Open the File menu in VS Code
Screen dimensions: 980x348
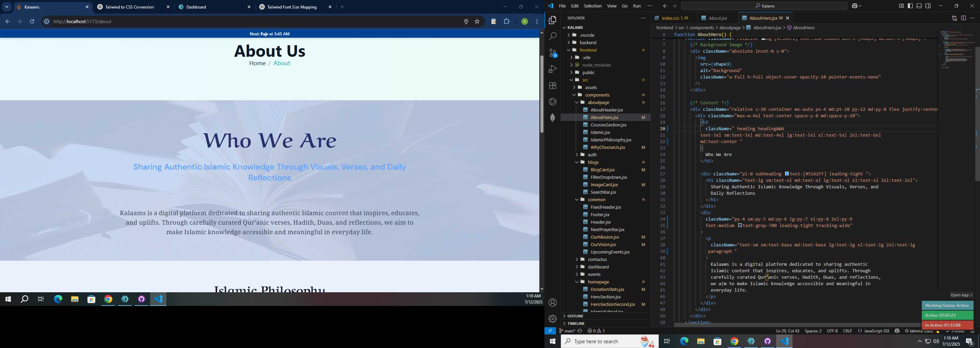pyautogui.click(x=562, y=6)
